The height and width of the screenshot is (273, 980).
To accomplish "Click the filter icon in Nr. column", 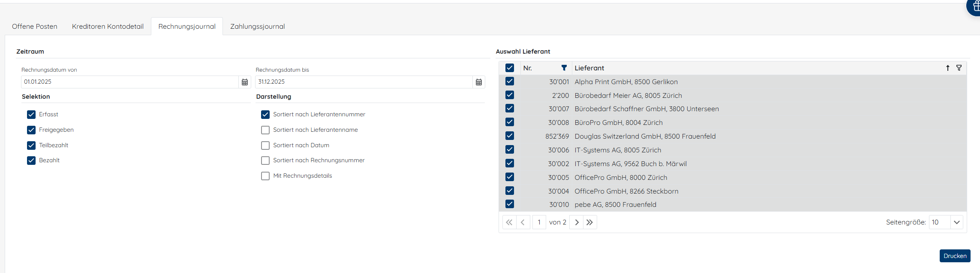I will 564,68.
